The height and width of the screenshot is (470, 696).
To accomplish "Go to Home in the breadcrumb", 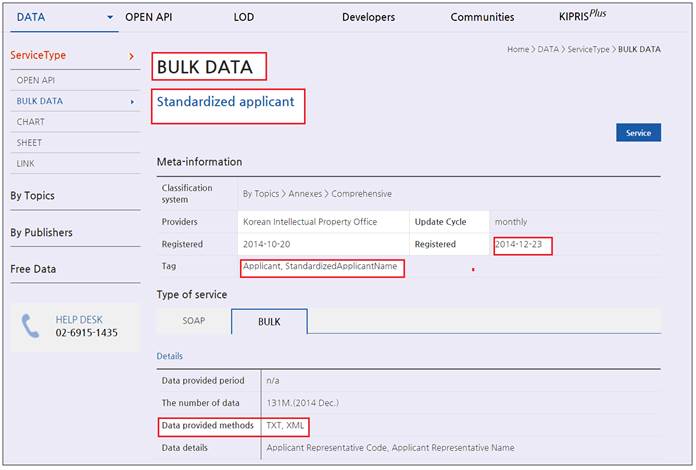I will click(518, 49).
